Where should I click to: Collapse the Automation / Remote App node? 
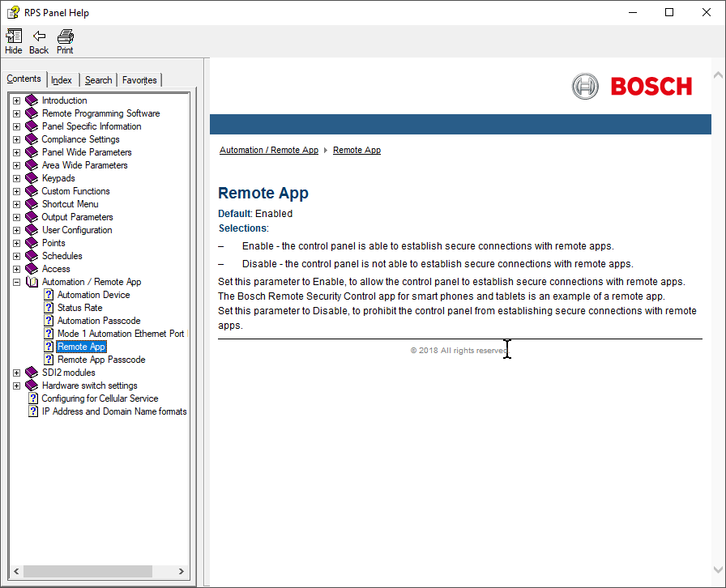[17, 282]
